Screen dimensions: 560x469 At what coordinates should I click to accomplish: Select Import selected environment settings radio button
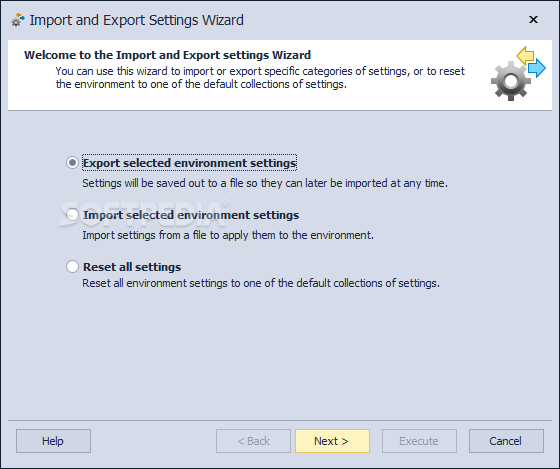pos(72,215)
